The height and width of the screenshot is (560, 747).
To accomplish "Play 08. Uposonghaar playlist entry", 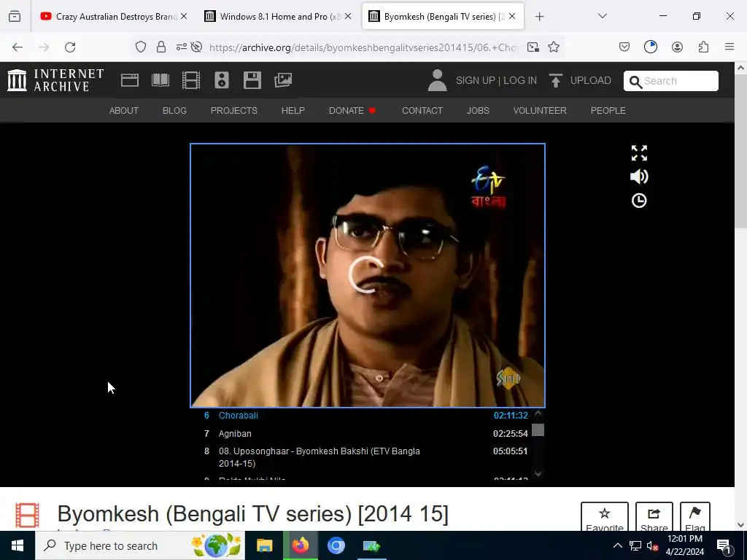I will coord(366,457).
